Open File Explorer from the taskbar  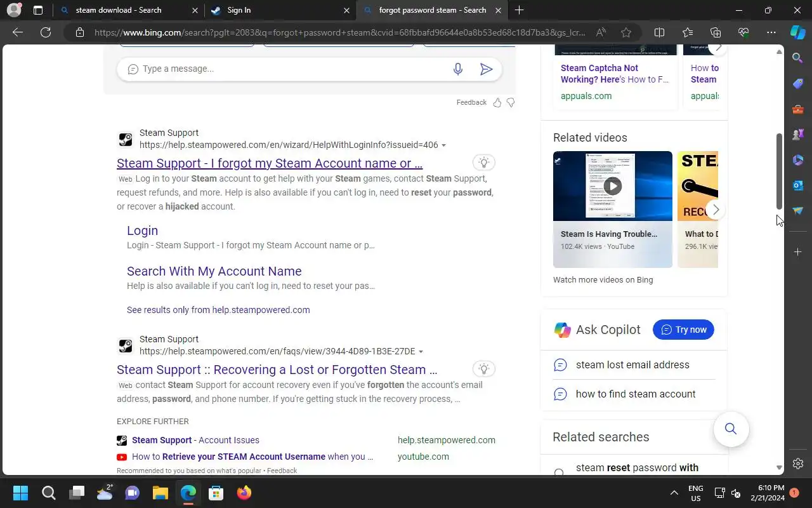(160, 493)
